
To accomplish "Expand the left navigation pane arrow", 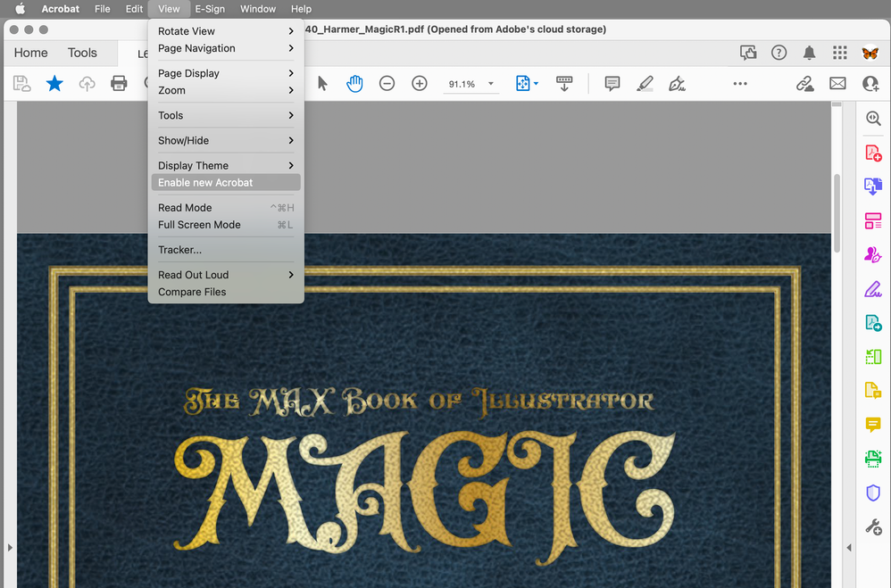I will coord(10,548).
